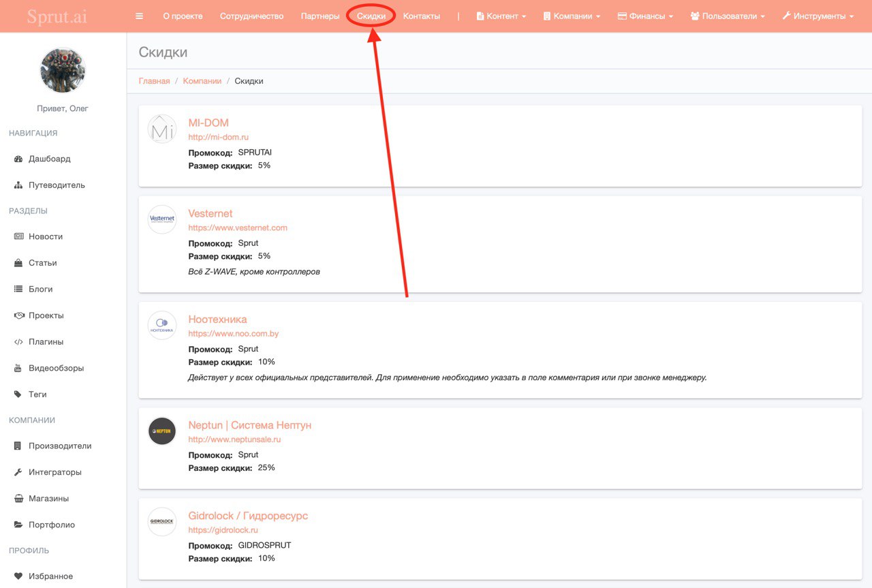Click the Sprut.ai site logo
This screenshot has width=872, height=588.
click(x=57, y=16)
